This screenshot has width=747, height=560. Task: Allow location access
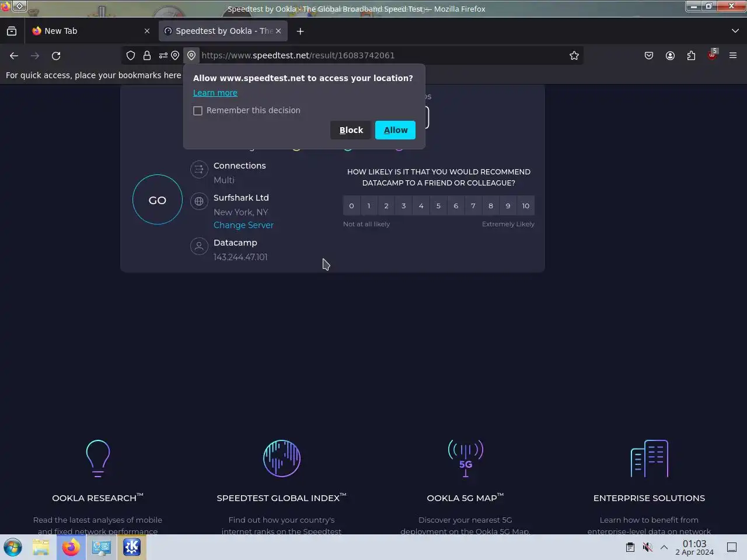pos(395,130)
